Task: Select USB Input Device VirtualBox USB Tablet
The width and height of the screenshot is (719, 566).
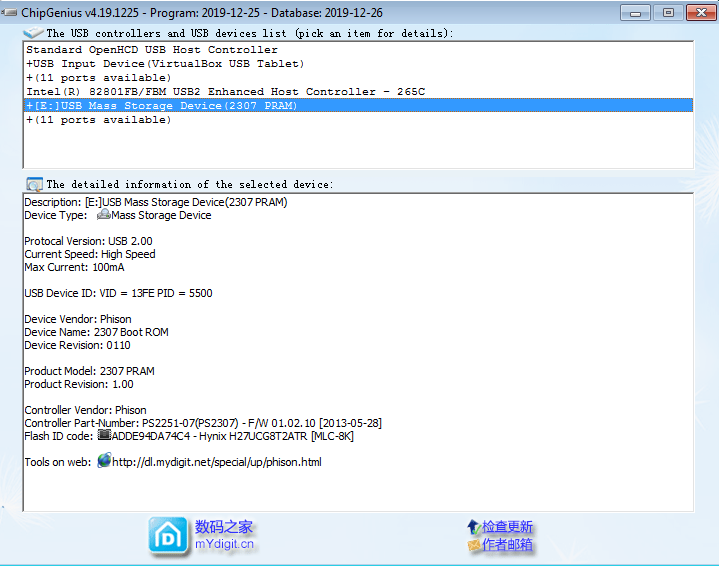Action: click(358, 63)
